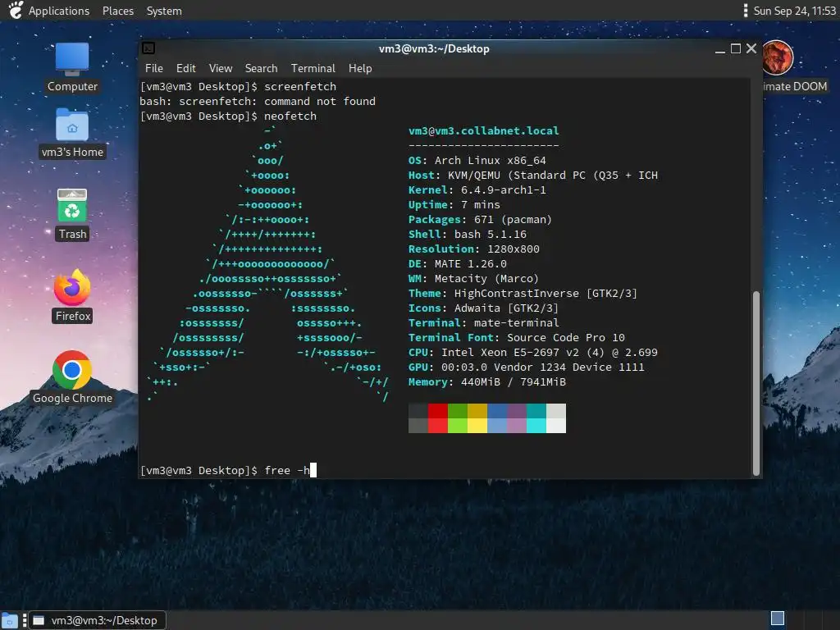Click the 'Uptime: 7 mins' line
The width and height of the screenshot is (840, 630).
coord(454,204)
